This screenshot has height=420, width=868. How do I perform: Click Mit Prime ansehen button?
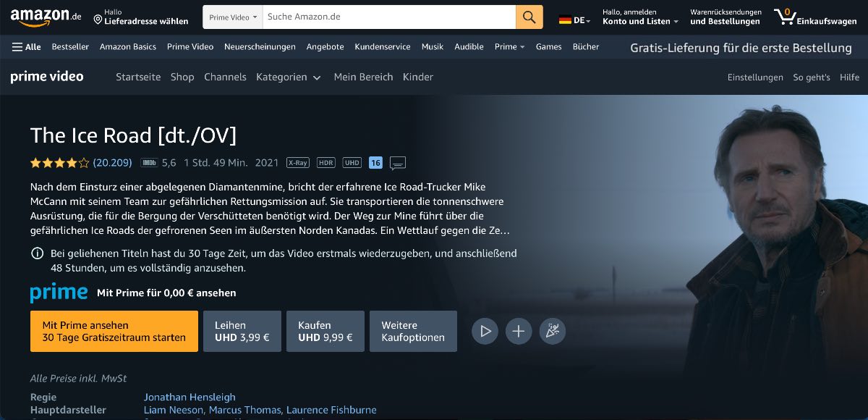click(x=114, y=331)
